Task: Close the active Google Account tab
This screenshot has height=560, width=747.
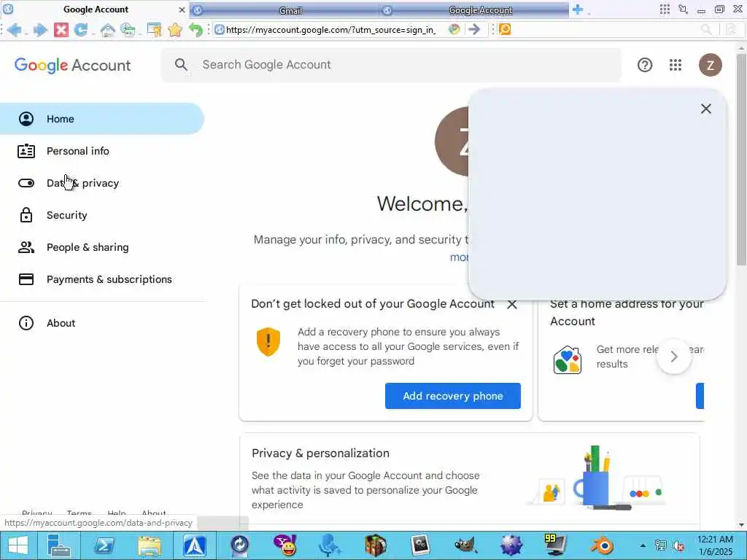Action: point(182,9)
